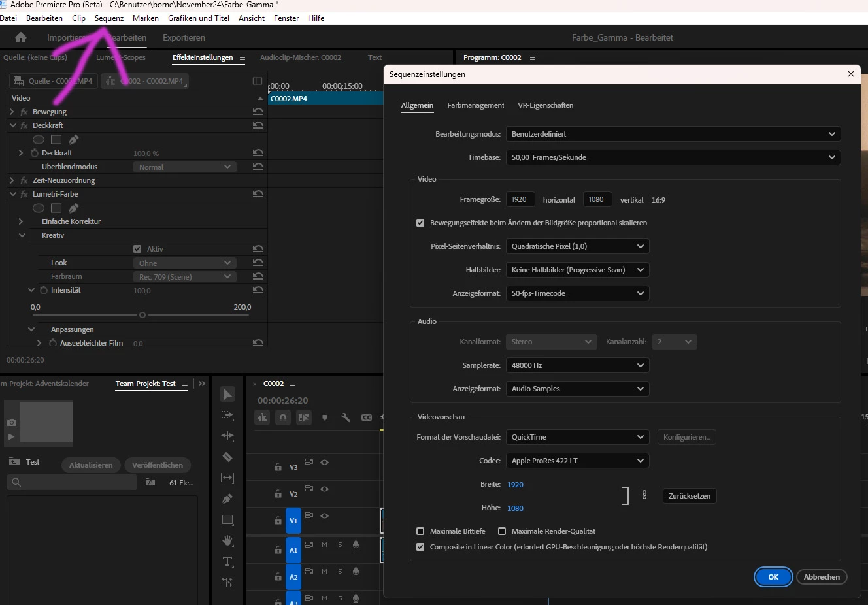Confirm dialog with OK
868x605 pixels.
773,577
